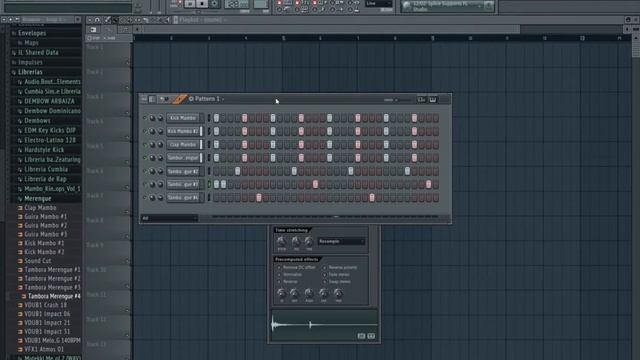The image size is (640, 360).
Task: Select the pencil draw tool in playlist toolbar
Action: coord(107,20)
